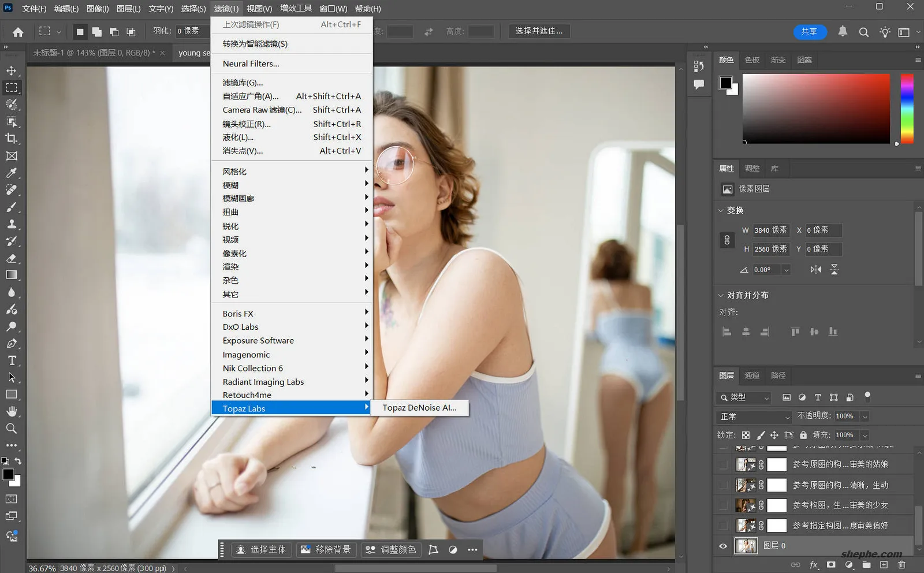Select the Brush tool
The height and width of the screenshot is (573, 924).
point(12,207)
